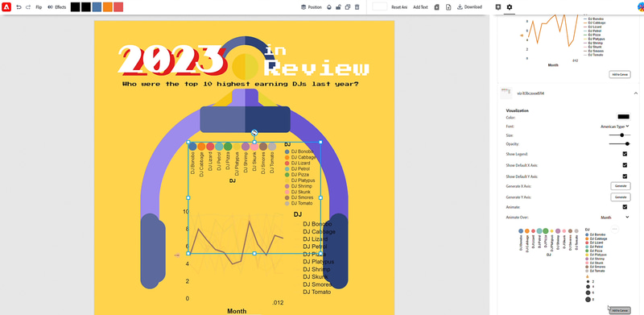Select the subtitle about highest earning DJs
The width and height of the screenshot is (644, 315).
coord(241,84)
